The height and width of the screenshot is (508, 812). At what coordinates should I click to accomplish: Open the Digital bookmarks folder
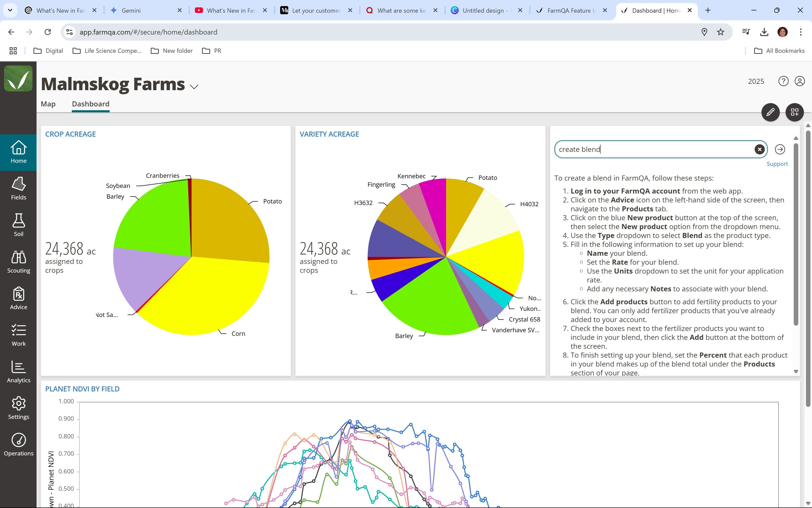[48, 51]
